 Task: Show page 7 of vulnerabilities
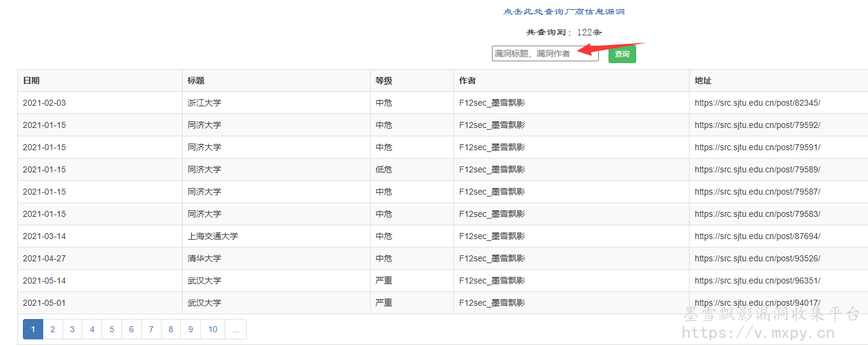tap(151, 329)
